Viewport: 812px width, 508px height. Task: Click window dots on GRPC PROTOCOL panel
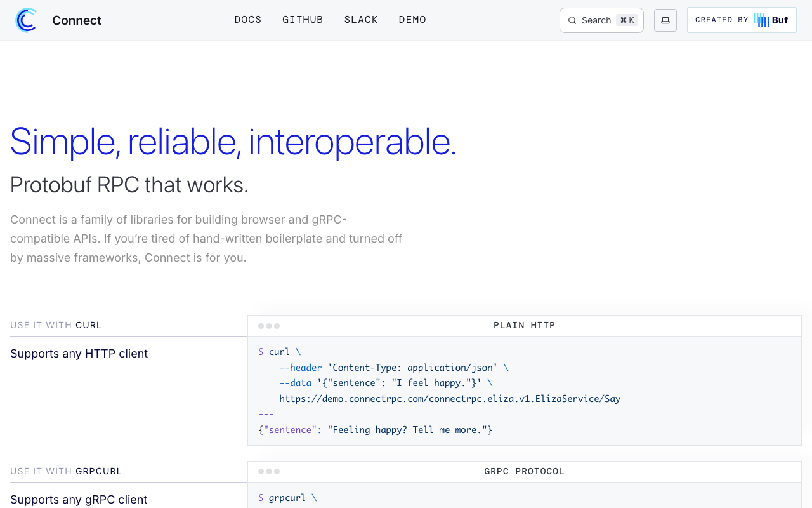(269, 472)
